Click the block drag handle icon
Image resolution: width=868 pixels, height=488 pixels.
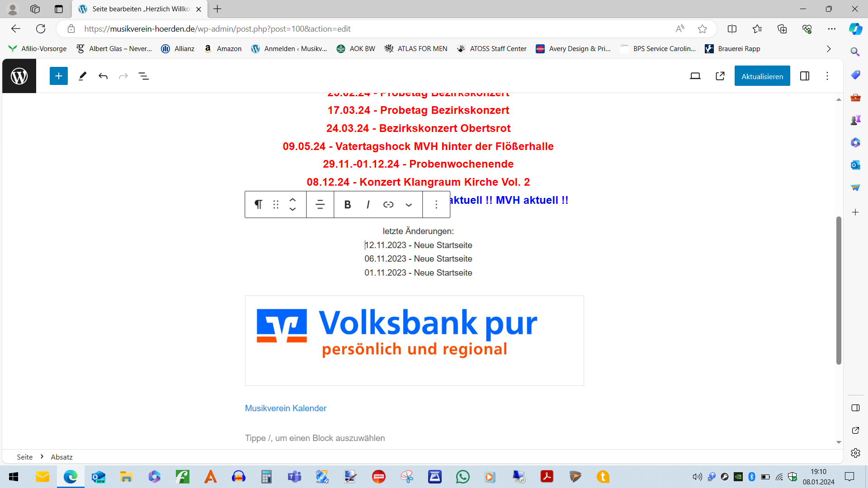click(x=276, y=205)
